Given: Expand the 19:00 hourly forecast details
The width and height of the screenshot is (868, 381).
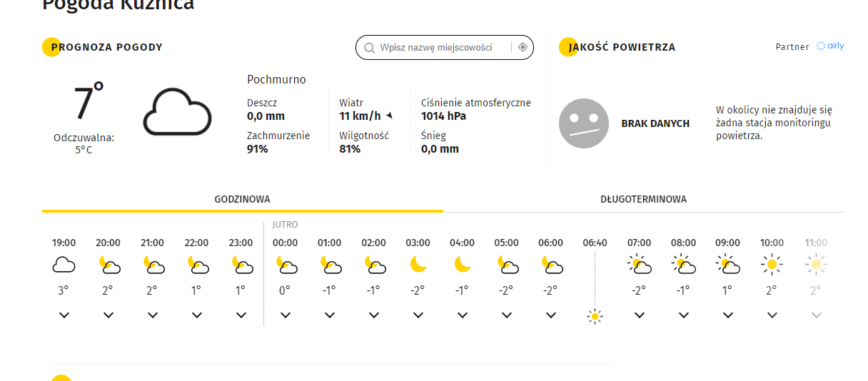Looking at the screenshot, I should (x=64, y=315).
